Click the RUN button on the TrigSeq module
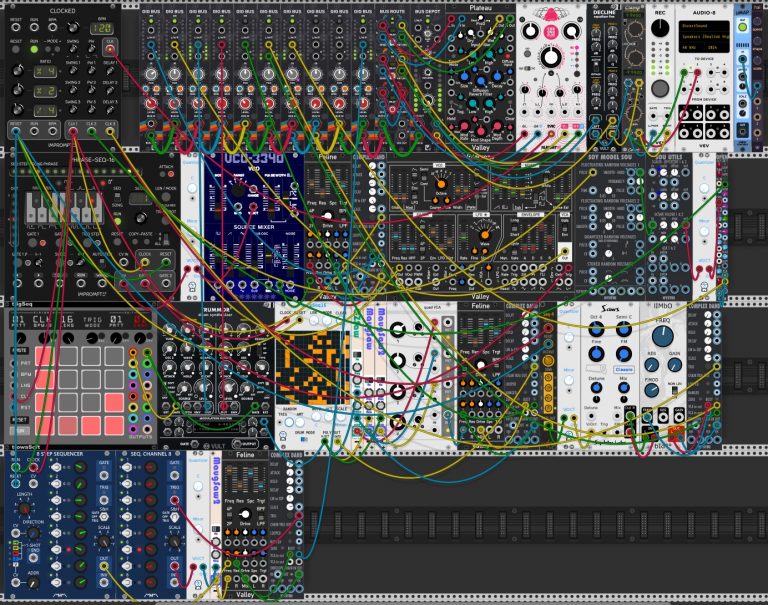 tap(19, 431)
